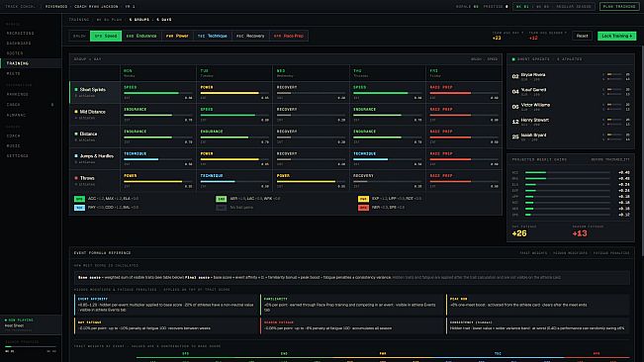The height and width of the screenshot is (362, 644).
Task: Click the red RPR legend badge
Action: click(363, 208)
